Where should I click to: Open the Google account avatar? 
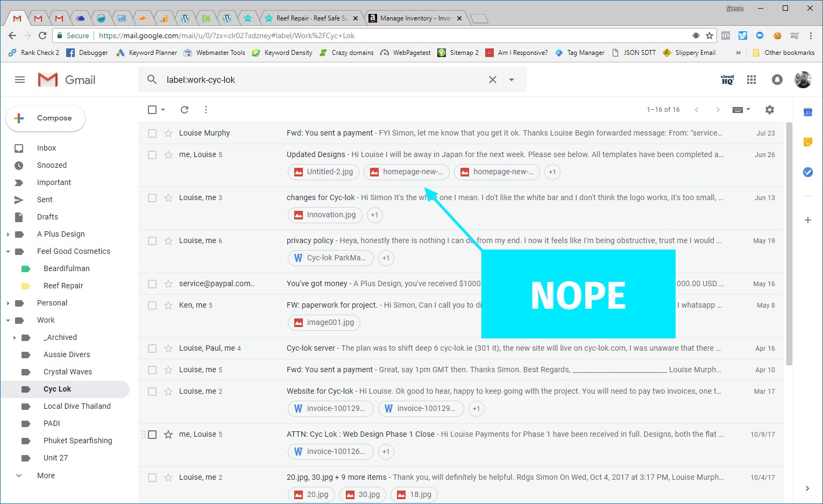803,80
